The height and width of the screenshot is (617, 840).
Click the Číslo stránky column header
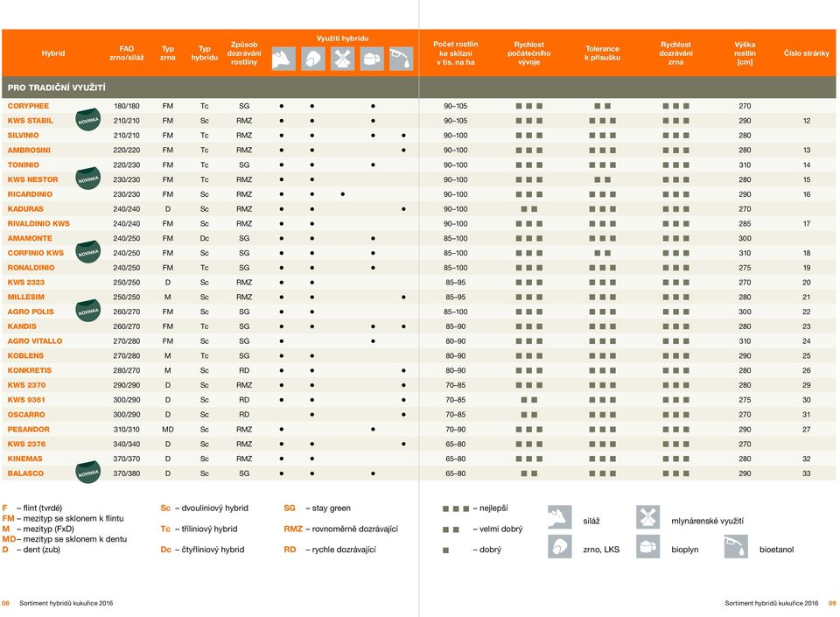point(806,53)
